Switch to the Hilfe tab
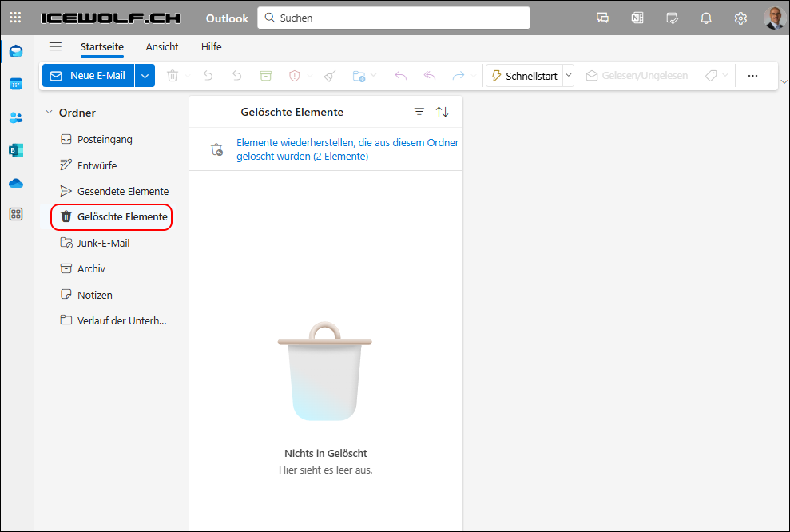Image resolution: width=790 pixels, height=532 pixels. coord(212,47)
